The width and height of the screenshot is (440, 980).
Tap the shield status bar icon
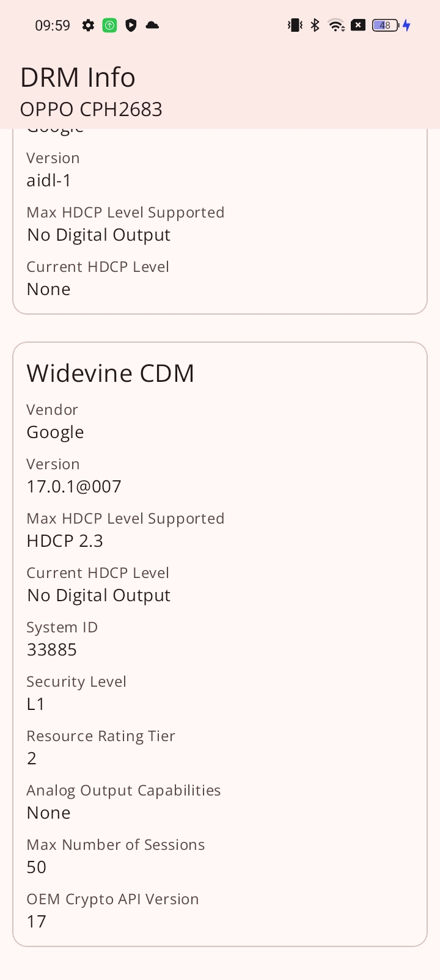pyautogui.click(x=130, y=25)
